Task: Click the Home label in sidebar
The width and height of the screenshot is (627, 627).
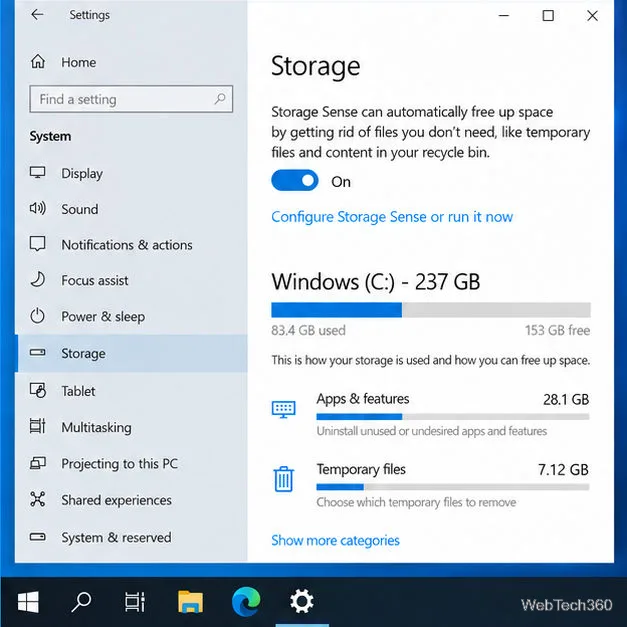Action: pos(78,62)
